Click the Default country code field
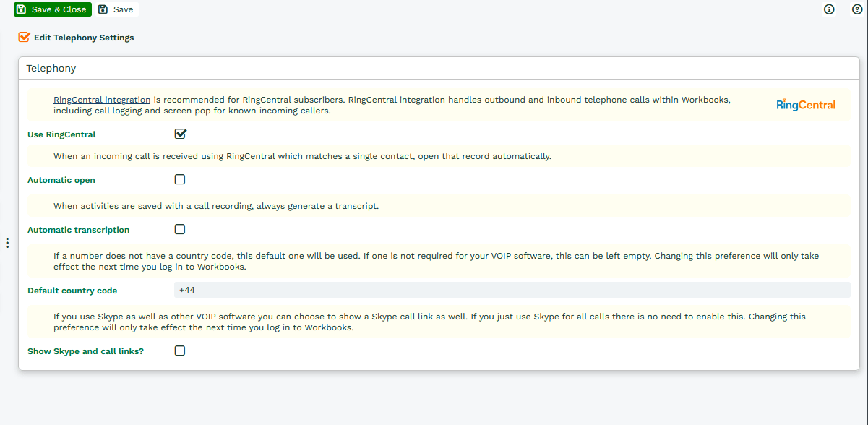868x425 pixels. 512,290
